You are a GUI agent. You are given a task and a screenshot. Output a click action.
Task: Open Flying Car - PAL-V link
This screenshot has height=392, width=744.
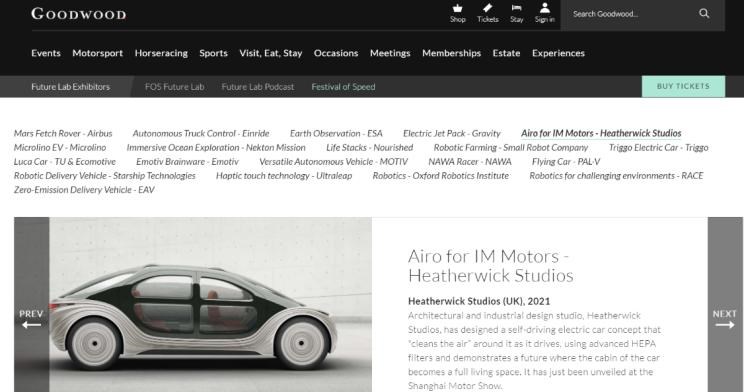[x=566, y=162]
